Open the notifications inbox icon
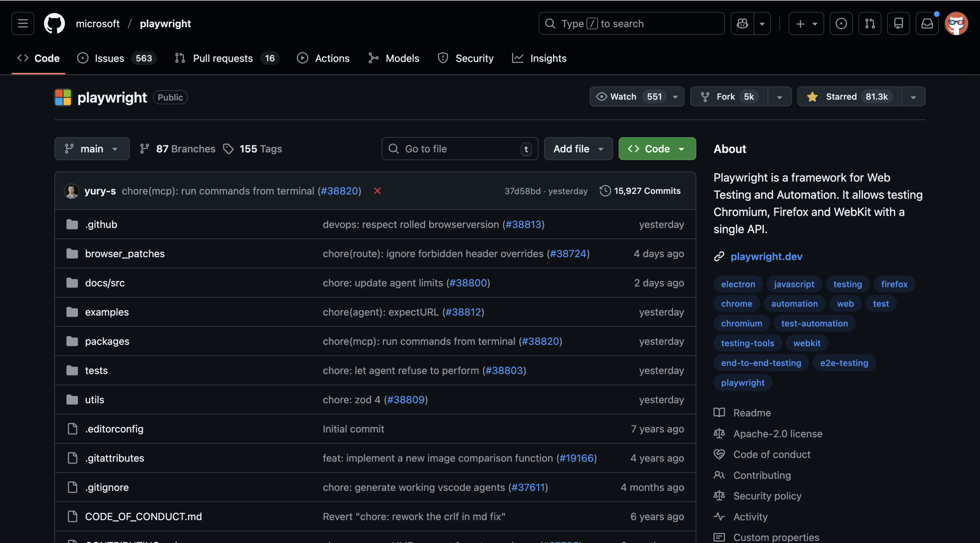The height and width of the screenshot is (543, 980). pos(927,24)
